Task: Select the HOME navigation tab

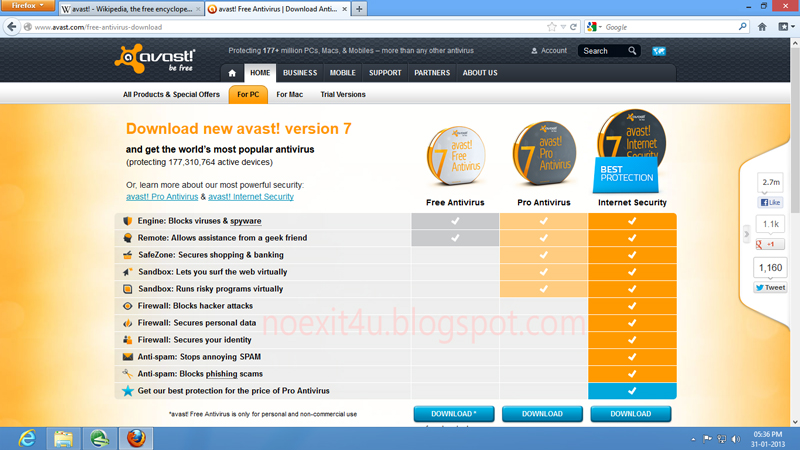Action: (x=260, y=73)
